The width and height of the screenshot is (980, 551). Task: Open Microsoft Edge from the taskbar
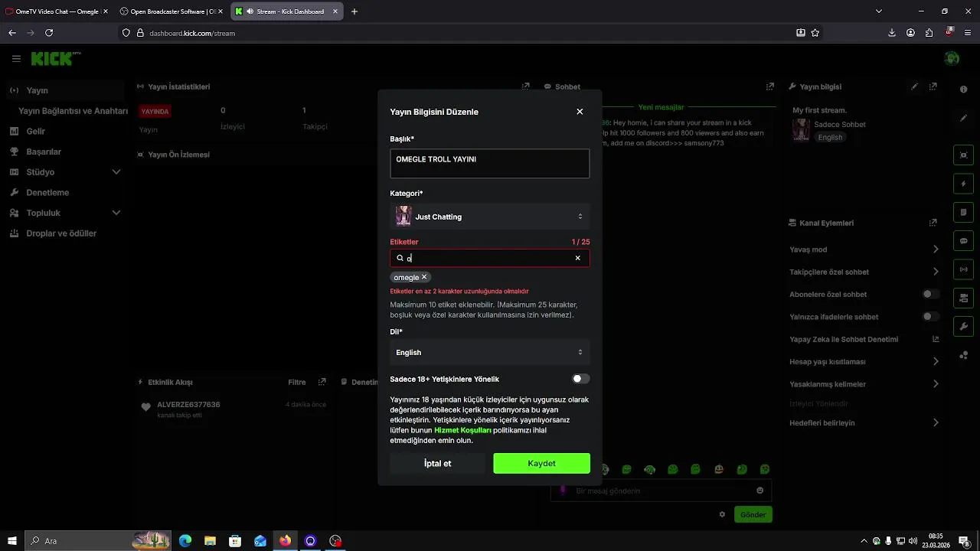(185, 541)
